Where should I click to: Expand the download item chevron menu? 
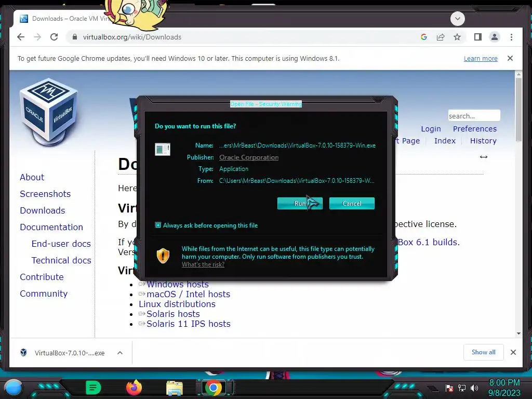click(x=120, y=353)
